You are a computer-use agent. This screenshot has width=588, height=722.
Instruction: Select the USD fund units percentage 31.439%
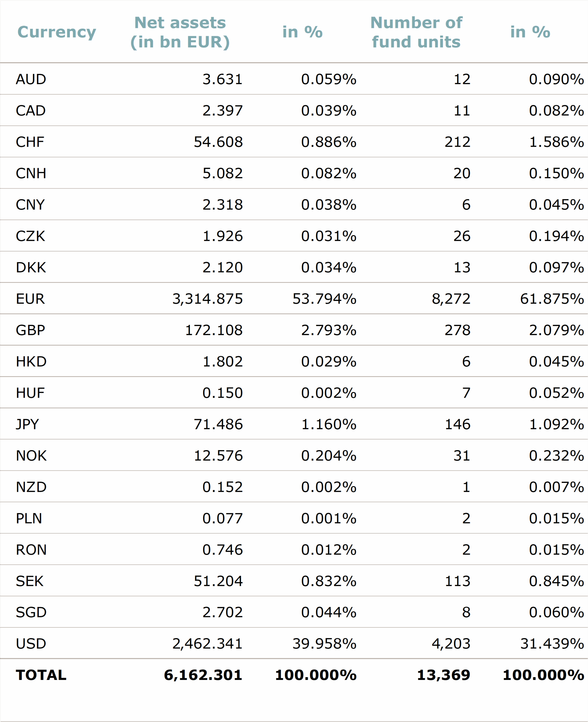point(552,644)
